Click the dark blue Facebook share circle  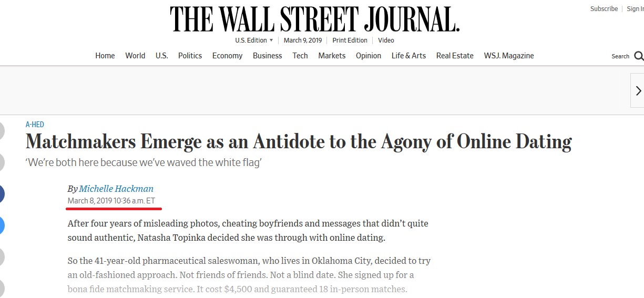pyautogui.click(x=2, y=194)
